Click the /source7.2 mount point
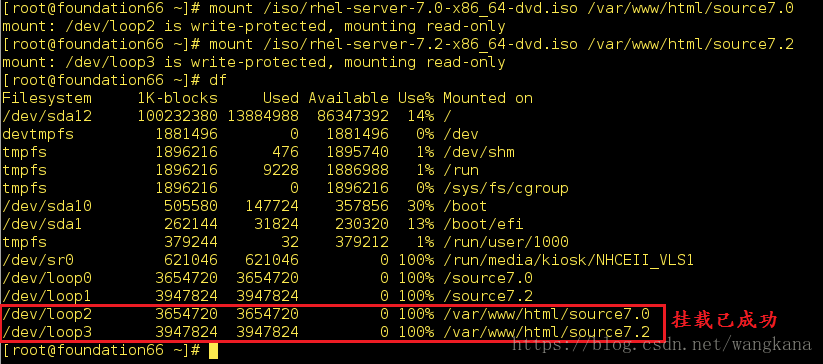 [x=488, y=296]
